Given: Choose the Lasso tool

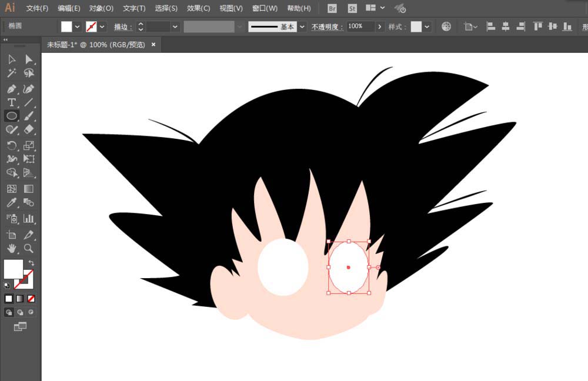Looking at the screenshot, I should tap(28, 73).
